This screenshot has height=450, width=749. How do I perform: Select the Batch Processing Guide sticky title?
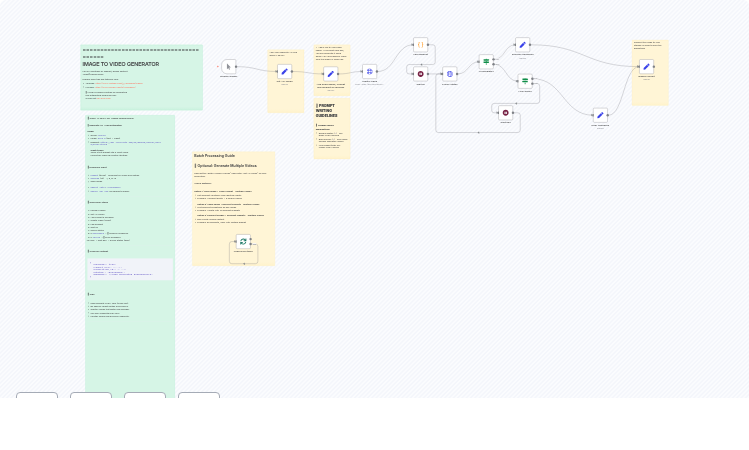tap(214, 156)
